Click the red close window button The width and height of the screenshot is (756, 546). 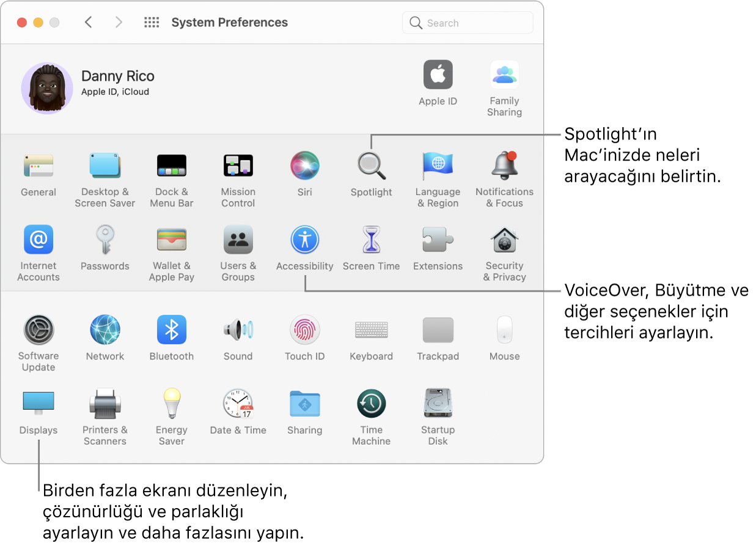tap(22, 23)
